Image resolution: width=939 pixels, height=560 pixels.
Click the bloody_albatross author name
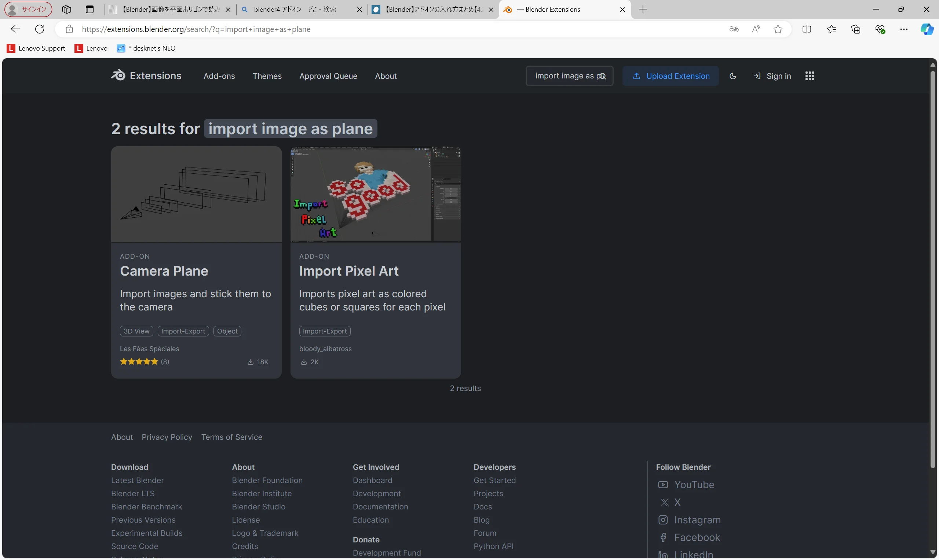(x=325, y=349)
